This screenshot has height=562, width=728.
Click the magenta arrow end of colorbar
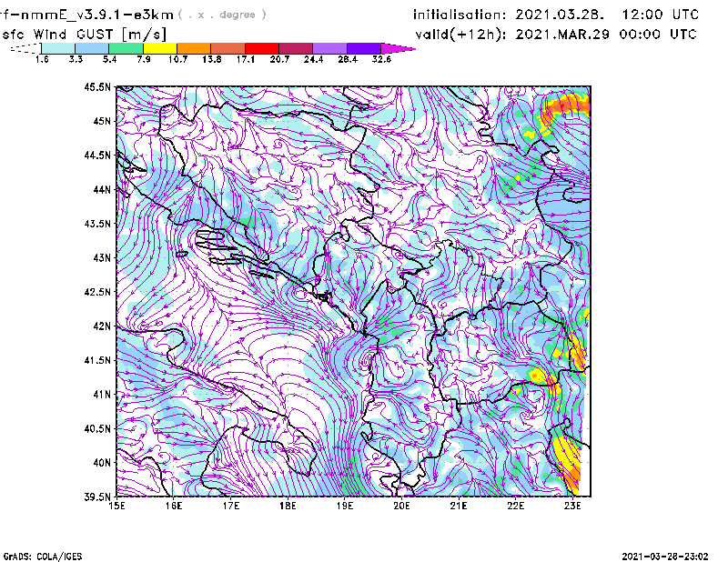pos(398,48)
